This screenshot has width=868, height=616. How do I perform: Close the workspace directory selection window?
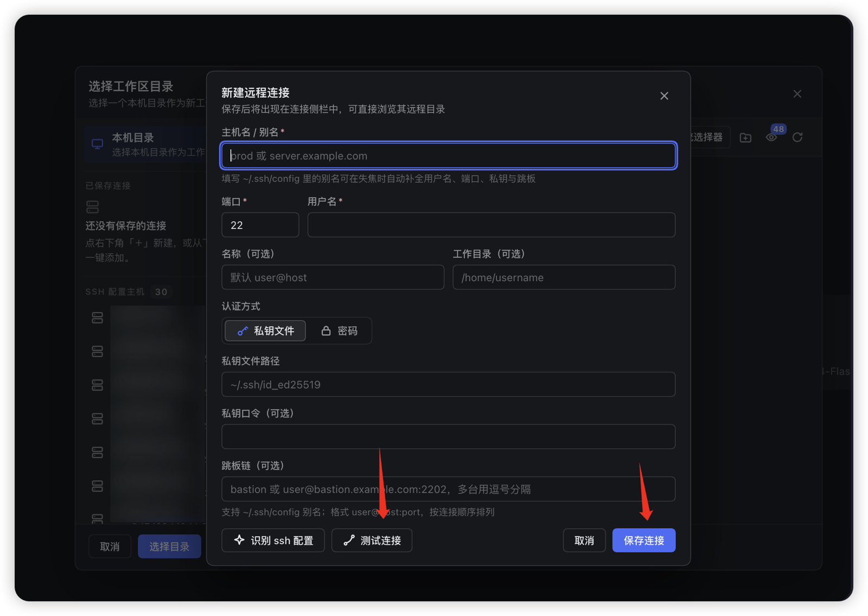[x=797, y=94]
